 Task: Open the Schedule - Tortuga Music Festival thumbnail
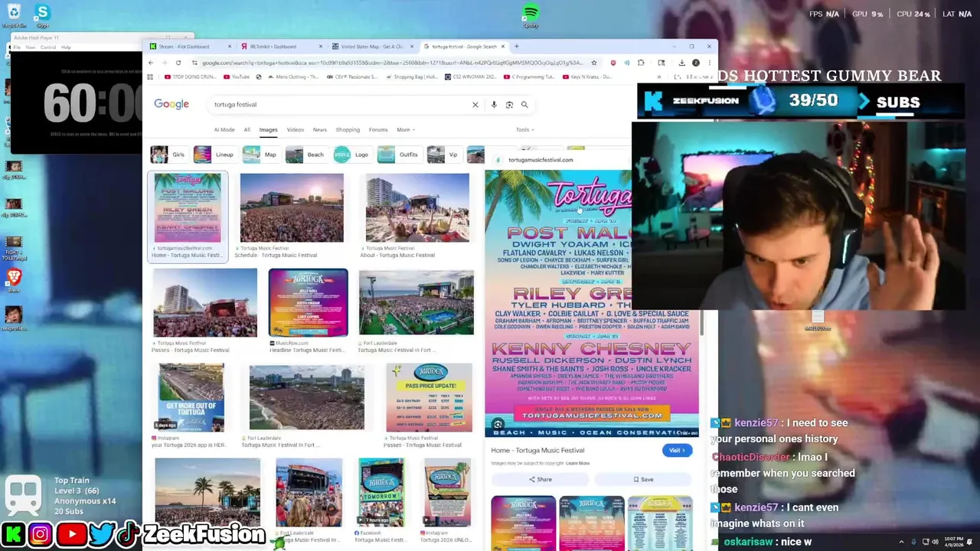click(292, 207)
